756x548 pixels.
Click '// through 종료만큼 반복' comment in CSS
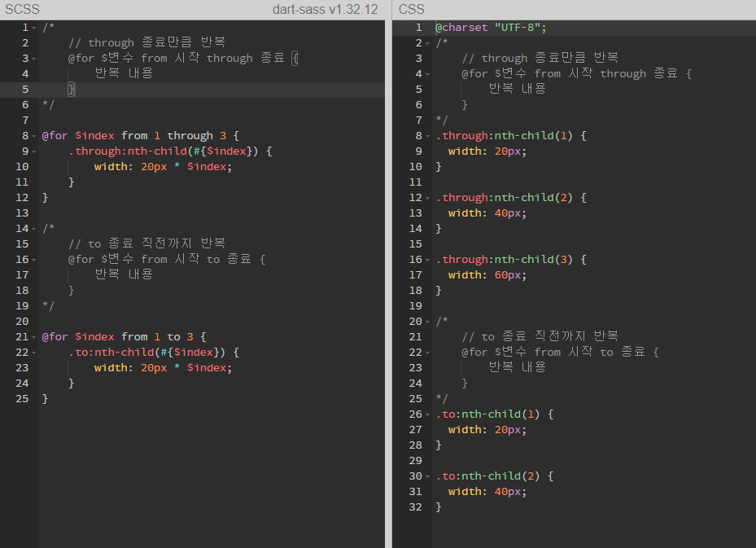point(540,58)
